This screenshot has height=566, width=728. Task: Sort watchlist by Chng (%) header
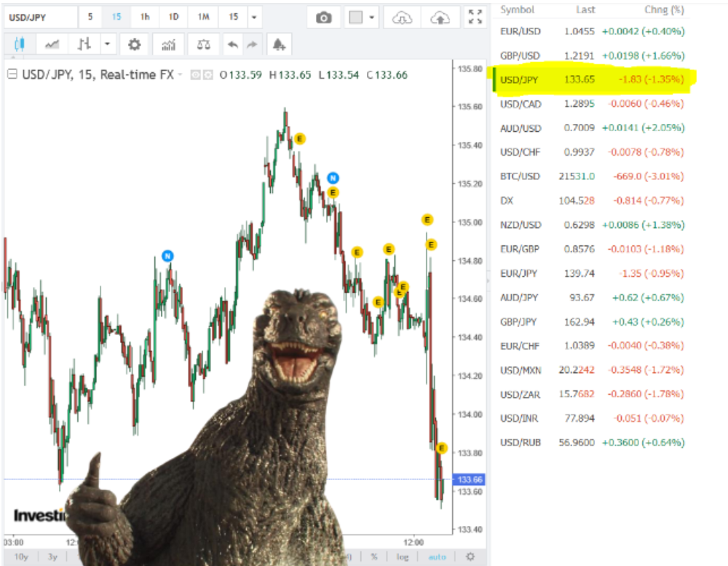664,9
